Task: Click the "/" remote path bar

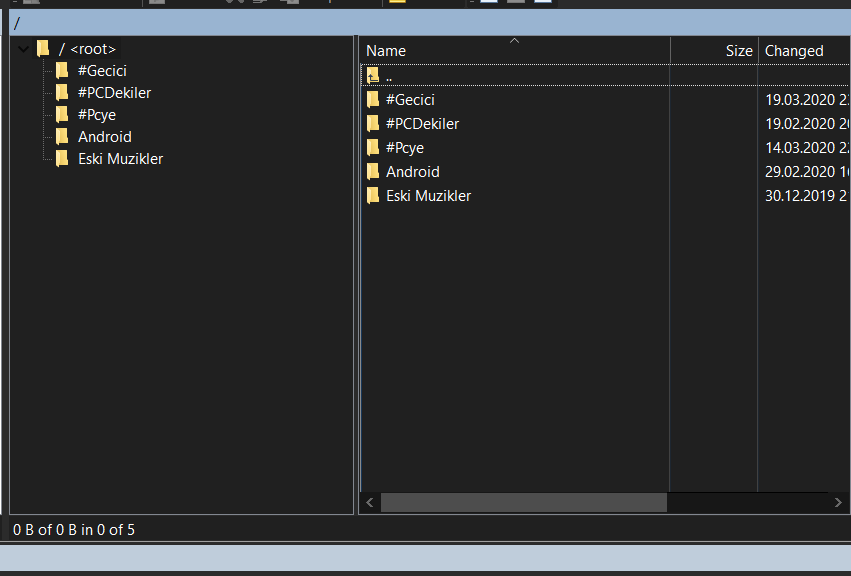Action: [x=430, y=23]
